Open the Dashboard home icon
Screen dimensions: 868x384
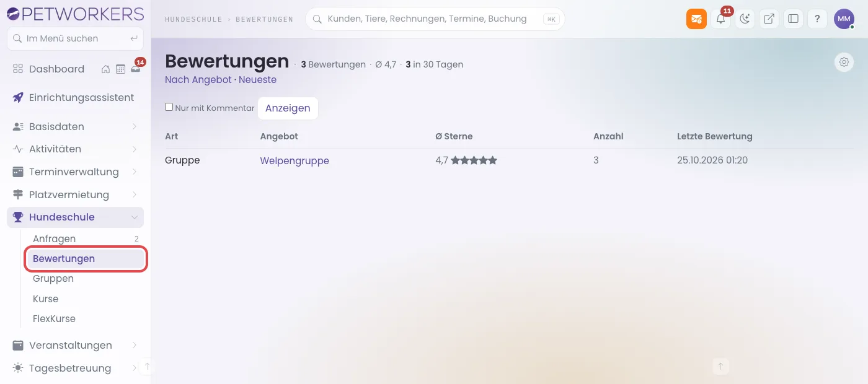(106, 69)
